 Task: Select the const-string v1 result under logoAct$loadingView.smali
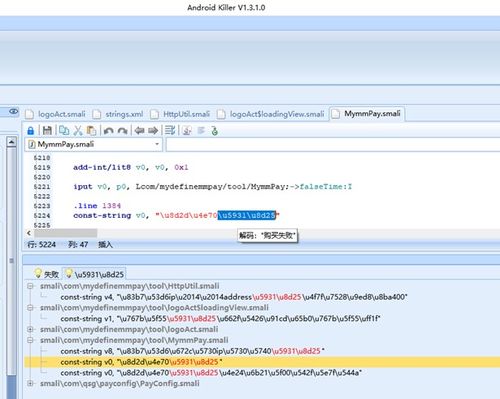click(220, 319)
